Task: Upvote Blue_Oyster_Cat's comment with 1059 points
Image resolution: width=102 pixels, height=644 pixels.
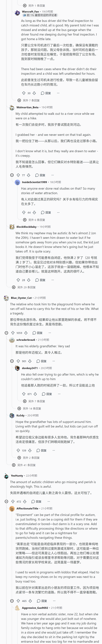Action: 13,333
